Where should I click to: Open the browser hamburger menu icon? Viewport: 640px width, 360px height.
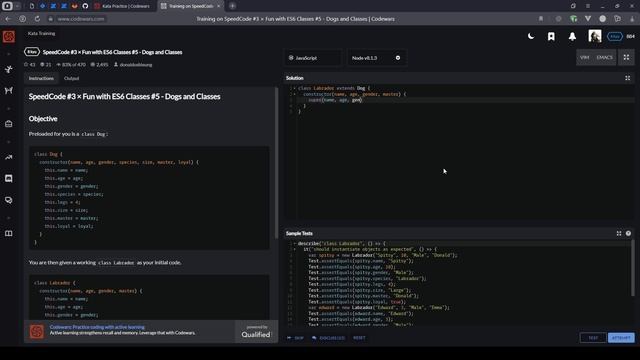coord(588,6)
